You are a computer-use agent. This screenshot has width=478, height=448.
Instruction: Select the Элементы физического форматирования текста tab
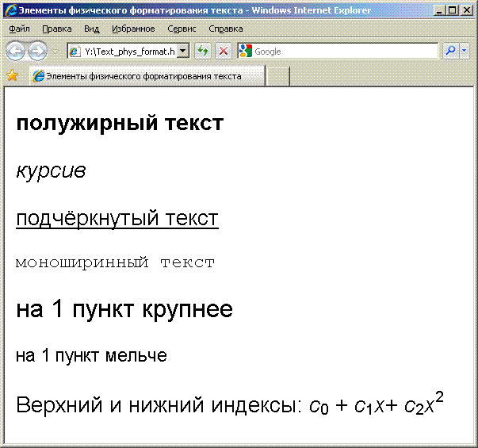[147, 76]
